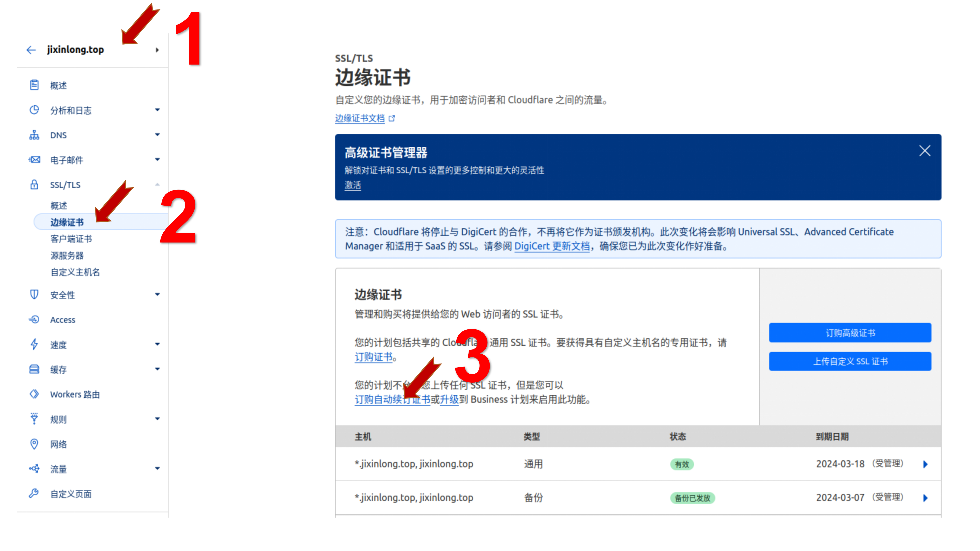The height and width of the screenshot is (551, 980).
Task: Expand the DNS menu dropdown arrow
Action: [157, 135]
